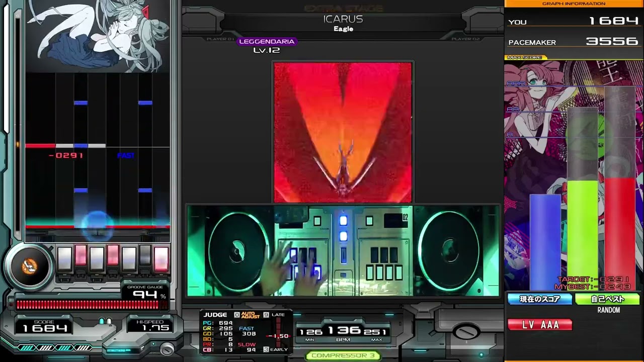
Task: Click the HI-SPEED 1.75 display
Action: point(150,326)
